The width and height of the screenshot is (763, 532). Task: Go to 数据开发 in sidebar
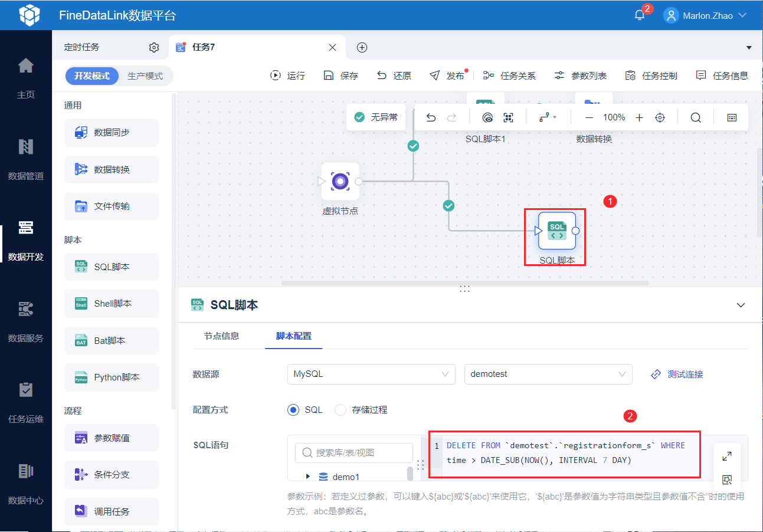(x=26, y=241)
